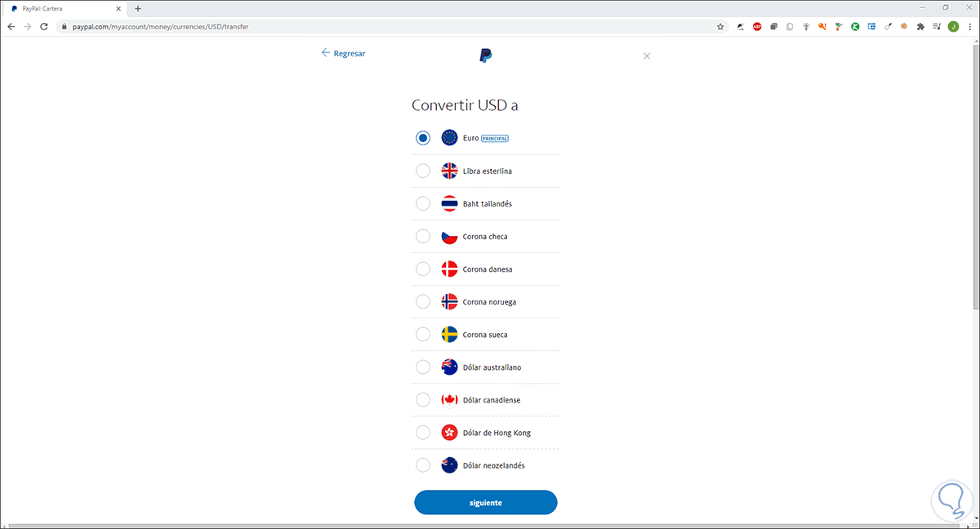Open the Chrome media control icon
The height and width of the screenshot is (529, 980).
tap(938, 26)
